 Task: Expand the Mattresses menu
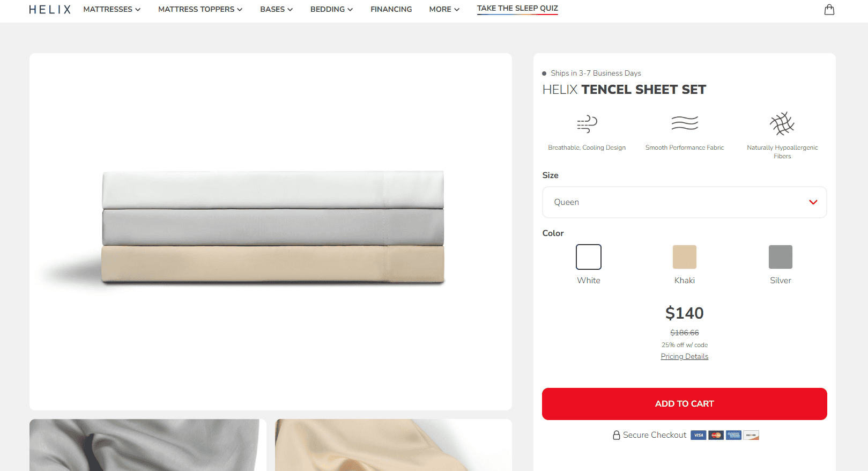click(112, 9)
